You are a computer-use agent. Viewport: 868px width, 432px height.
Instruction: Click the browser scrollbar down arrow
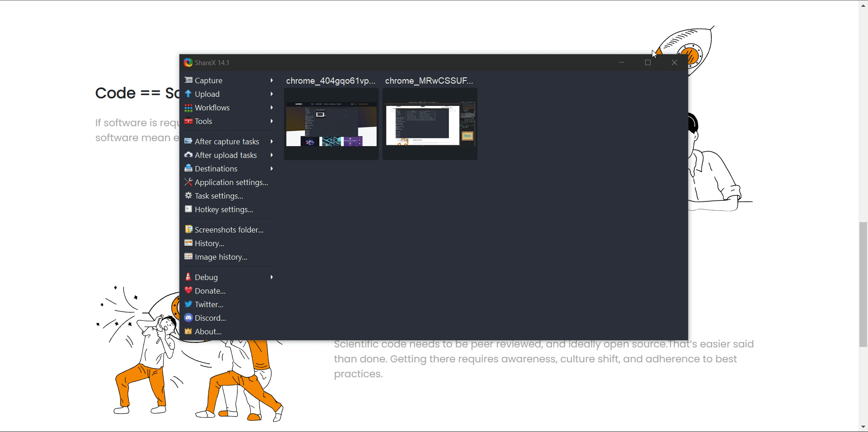863,427
